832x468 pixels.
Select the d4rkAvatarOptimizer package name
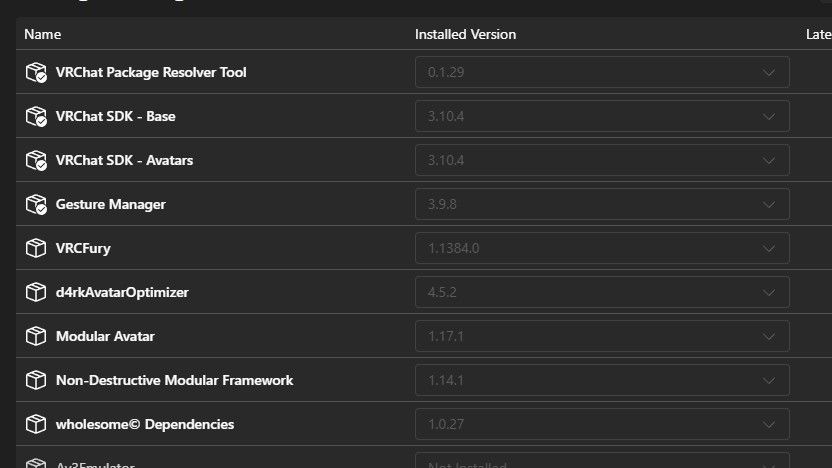tap(122, 292)
